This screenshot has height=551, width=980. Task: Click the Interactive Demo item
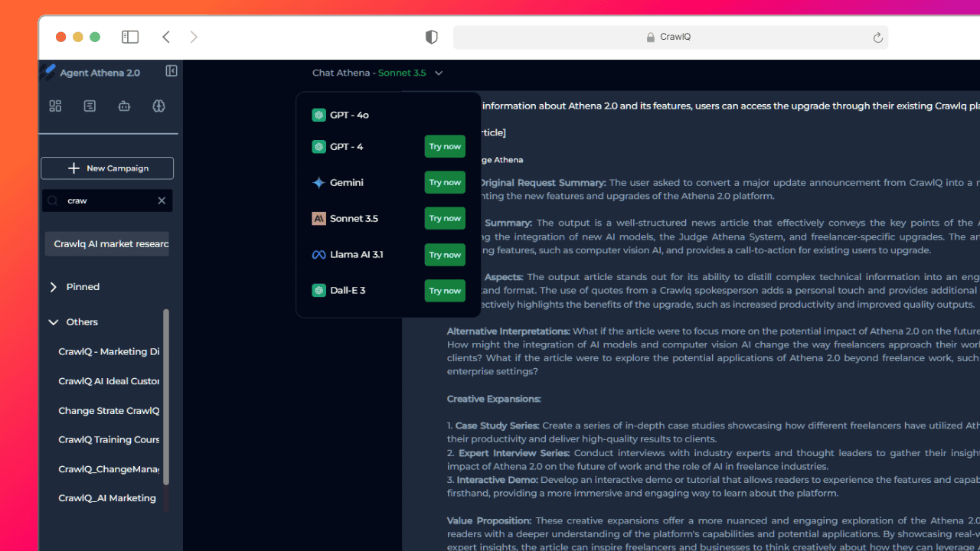pyautogui.click(x=498, y=480)
